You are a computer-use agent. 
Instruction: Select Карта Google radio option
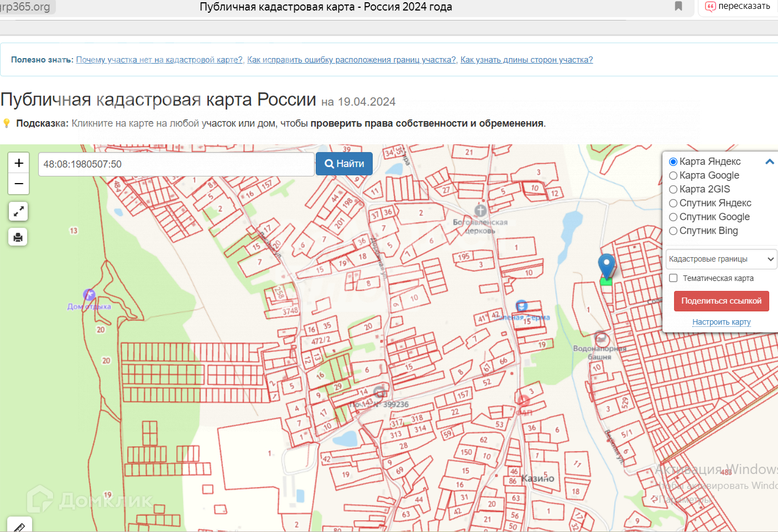click(x=673, y=176)
